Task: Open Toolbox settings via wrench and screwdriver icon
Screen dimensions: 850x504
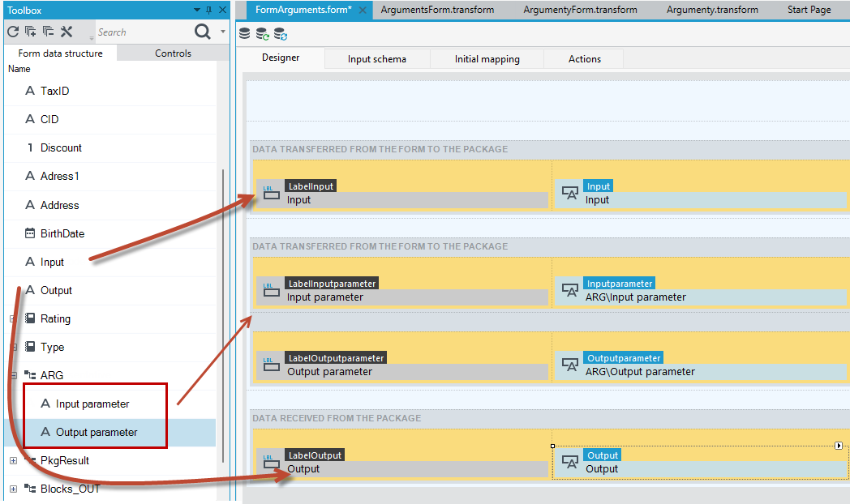Action: tap(67, 32)
